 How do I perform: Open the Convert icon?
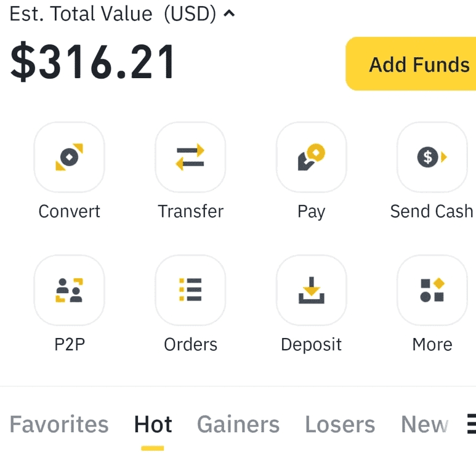pyautogui.click(x=69, y=157)
